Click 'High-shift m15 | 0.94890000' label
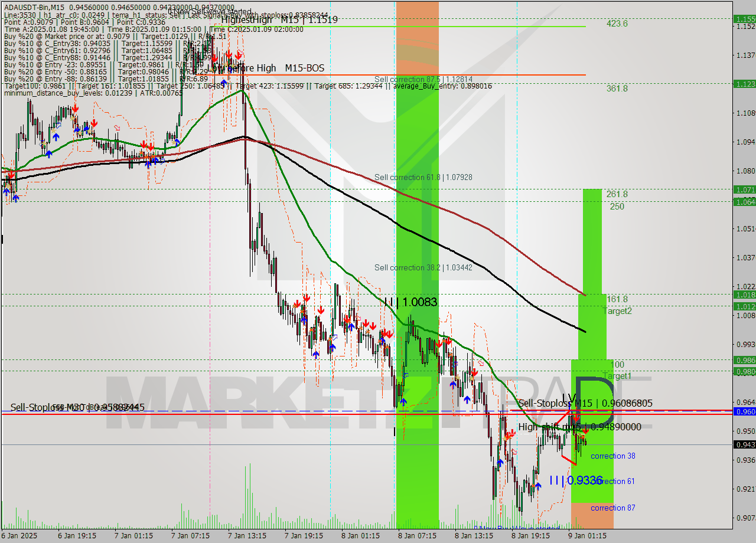756x543 pixels. tap(579, 427)
